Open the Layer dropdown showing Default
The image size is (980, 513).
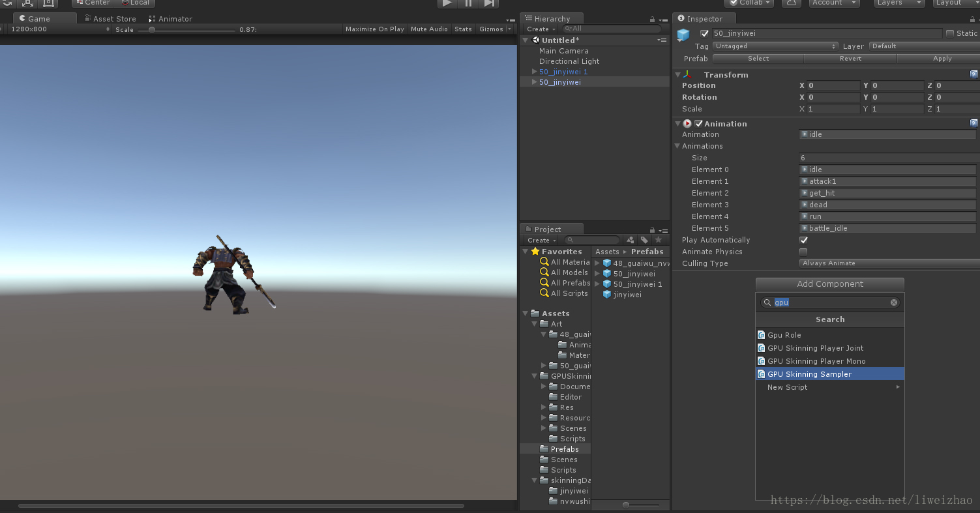(925, 46)
